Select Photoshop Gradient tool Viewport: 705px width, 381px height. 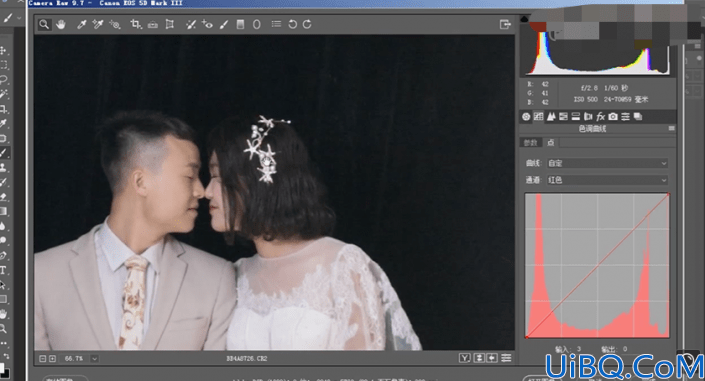coord(4,211)
